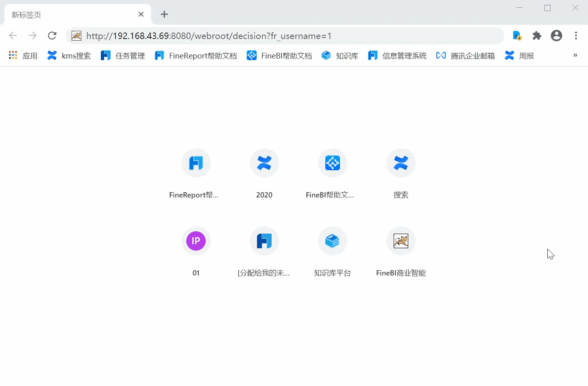Open the user profile avatar

pyautogui.click(x=556, y=36)
